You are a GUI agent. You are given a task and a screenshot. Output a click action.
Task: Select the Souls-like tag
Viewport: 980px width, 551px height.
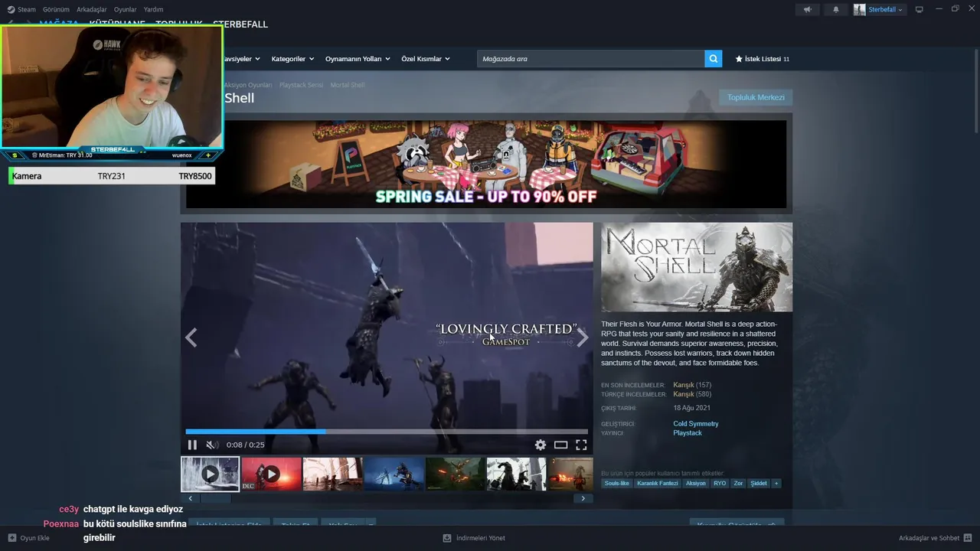click(616, 484)
